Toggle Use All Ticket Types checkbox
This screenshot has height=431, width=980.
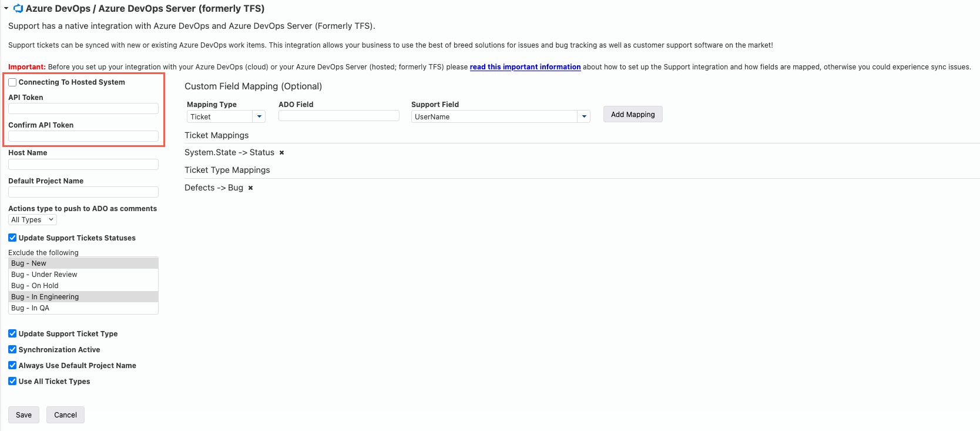pyautogui.click(x=12, y=382)
